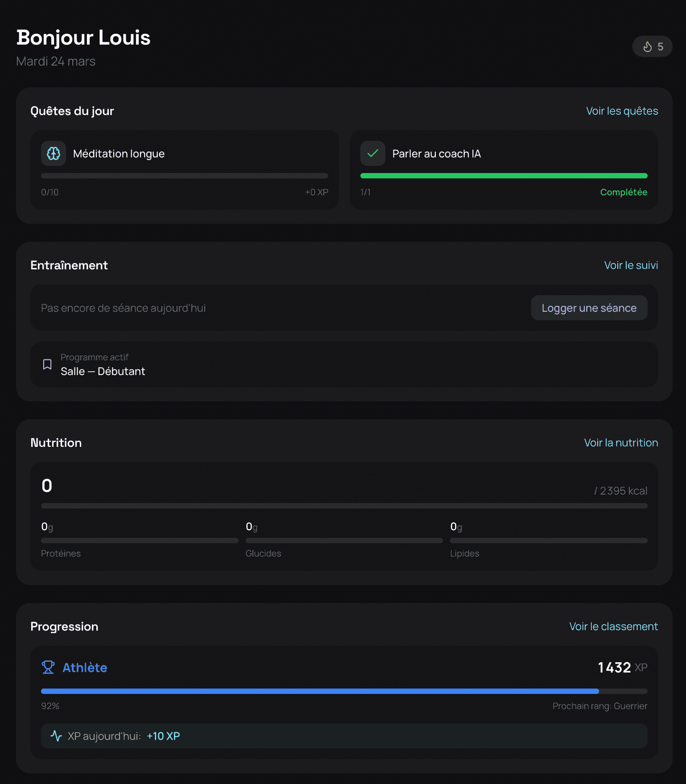686x784 pixels.
Task: Click the Glucides progress bar
Action: point(344,541)
